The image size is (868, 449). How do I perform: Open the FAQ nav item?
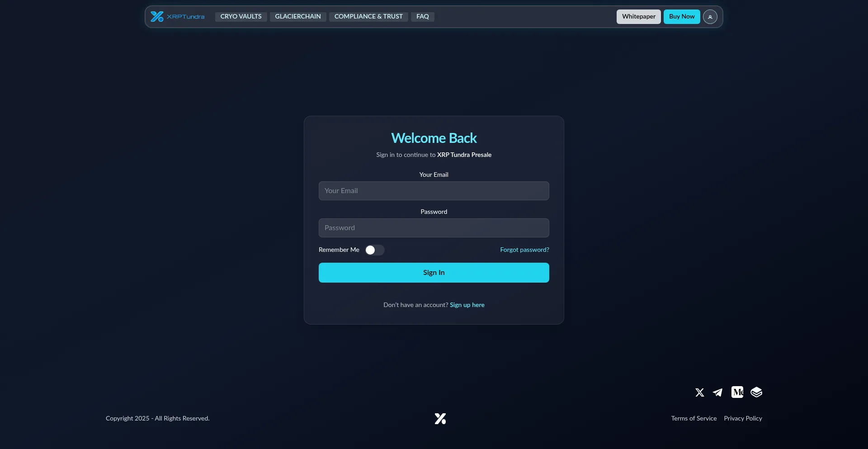[422, 17]
